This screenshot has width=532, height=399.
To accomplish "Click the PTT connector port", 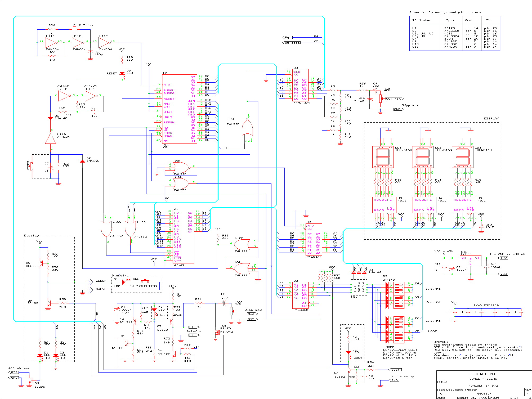I will (13, 372).
